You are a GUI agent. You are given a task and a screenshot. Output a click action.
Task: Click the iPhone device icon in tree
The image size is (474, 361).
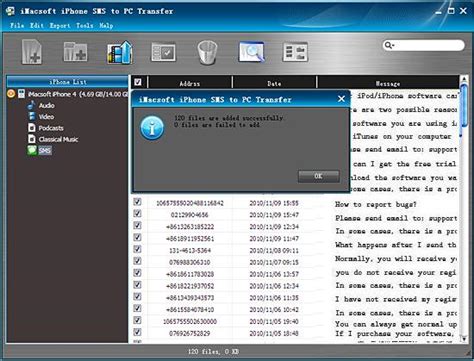pyautogui.click(x=21, y=94)
